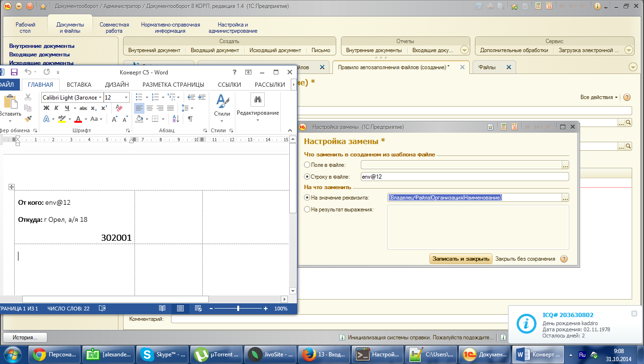Image resolution: width=644 pixels, height=364 pixels.
Task: Undo the last action in Word
Action: click(28, 72)
